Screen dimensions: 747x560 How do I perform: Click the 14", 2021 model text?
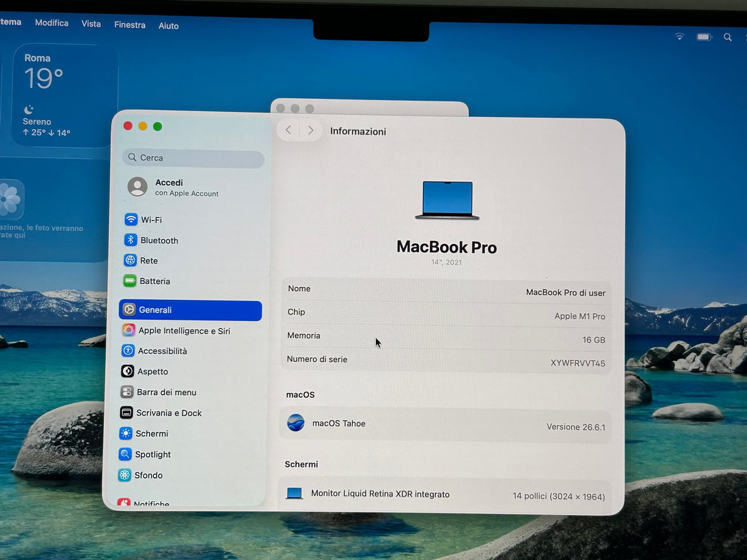tap(446, 263)
